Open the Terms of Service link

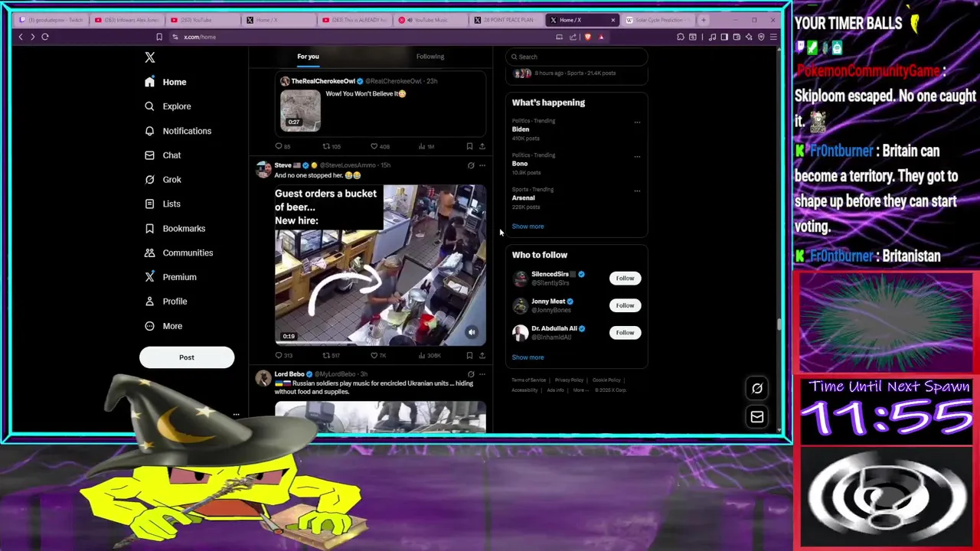point(529,380)
